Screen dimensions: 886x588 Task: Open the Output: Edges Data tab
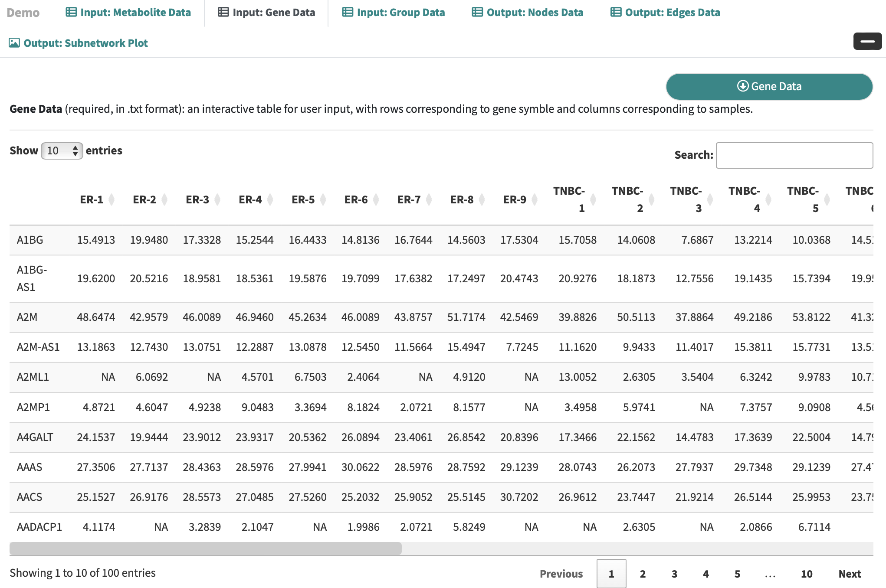[665, 13]
